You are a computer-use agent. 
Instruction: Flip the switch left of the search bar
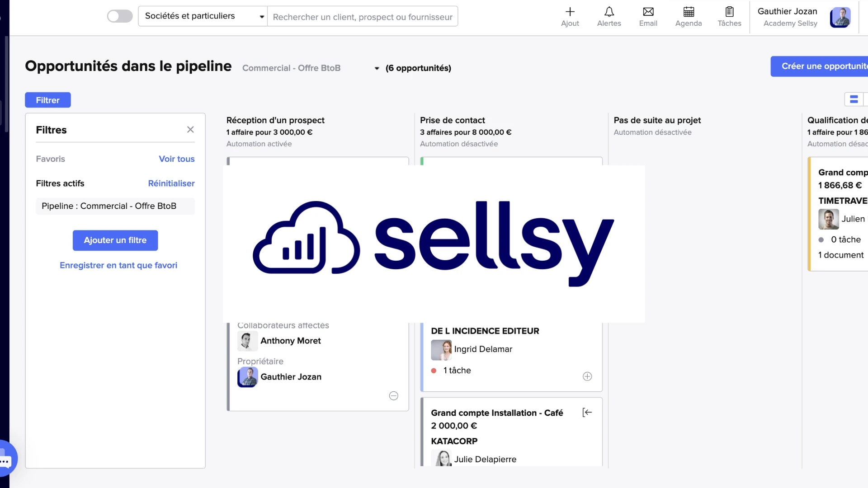pyautogui.click(x=119, y=16)
